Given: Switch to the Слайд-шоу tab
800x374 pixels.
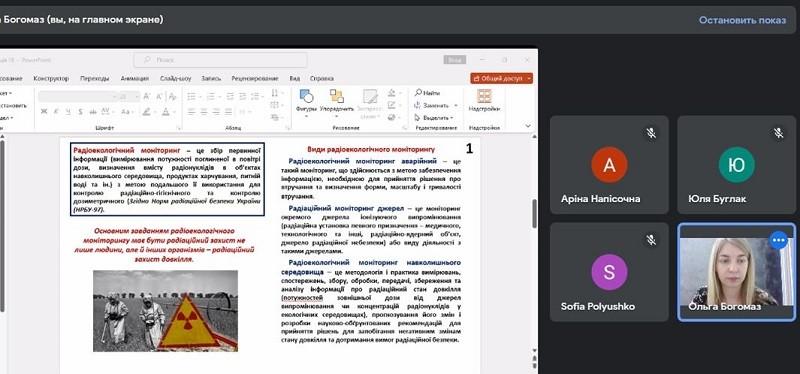Looking at the screenshot, I should [176, 79].
